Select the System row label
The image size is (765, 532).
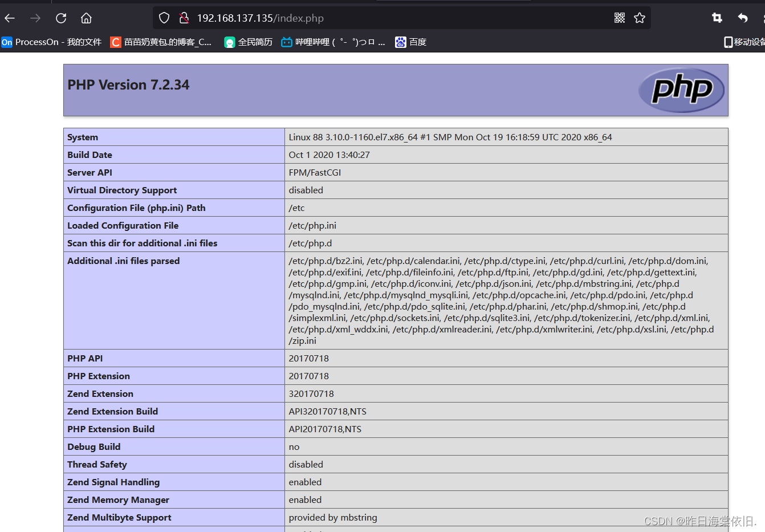(x=83, y=137)
